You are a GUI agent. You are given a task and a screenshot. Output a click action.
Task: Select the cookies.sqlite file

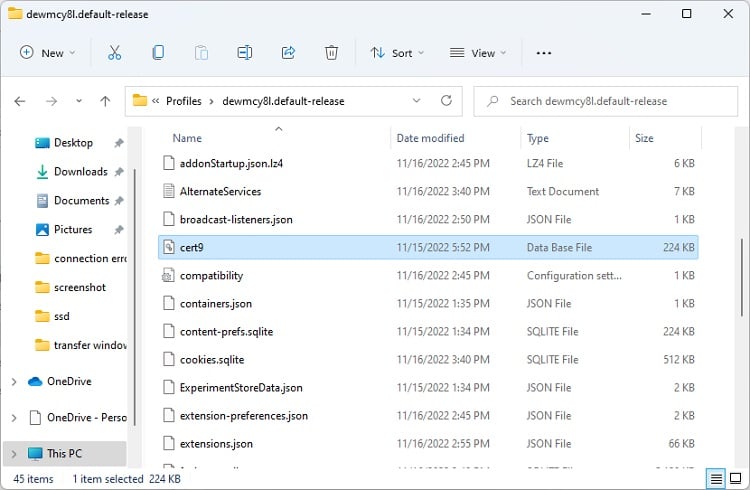428,360
